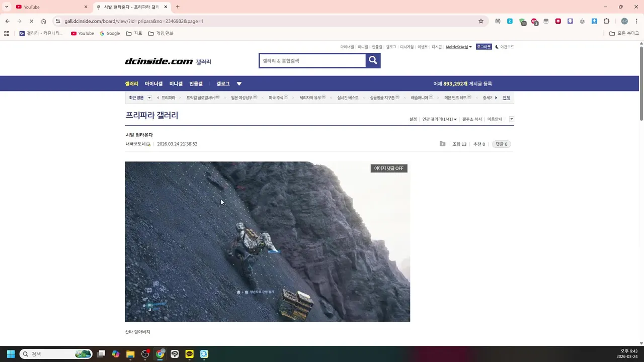Click the 댓글 0 comments button

click(x=502, y=144)
